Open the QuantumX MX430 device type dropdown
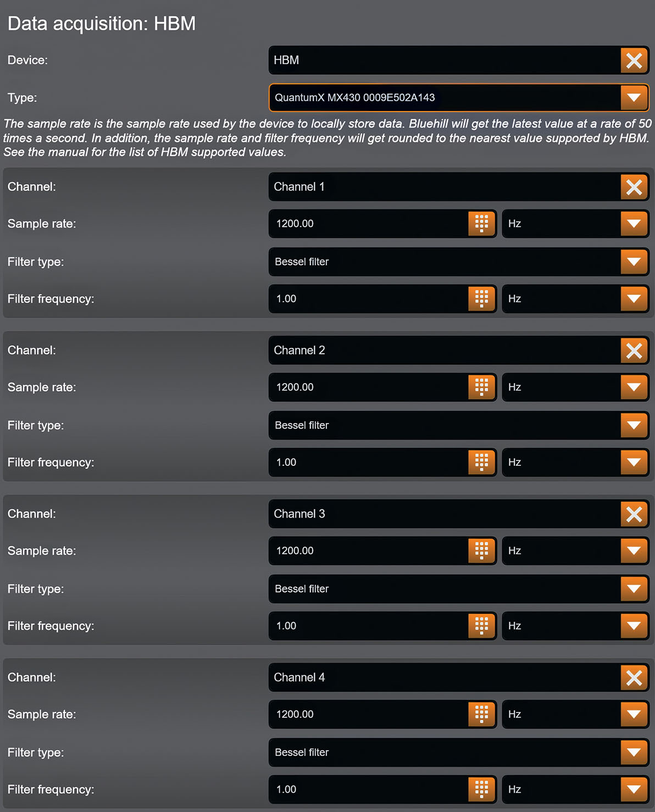 (634, 98)
